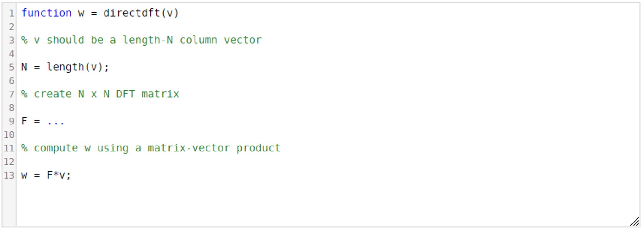644x231 pixels.
Task: Place cursor on 'length(v)' in line 5
Action: pyautogui.click(x=75, y=67)
